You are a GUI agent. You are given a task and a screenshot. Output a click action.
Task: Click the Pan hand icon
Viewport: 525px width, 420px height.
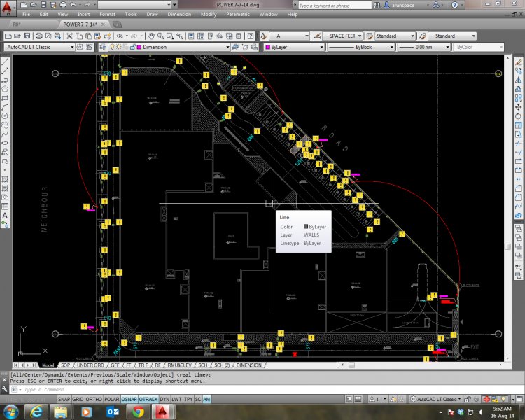[x=150, y=36]
